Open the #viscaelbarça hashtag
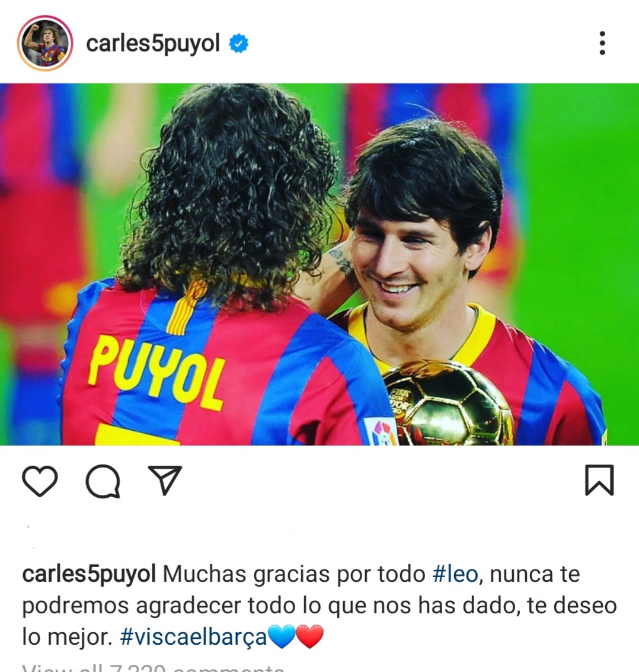The image size is (639, 672). point(193,637)
